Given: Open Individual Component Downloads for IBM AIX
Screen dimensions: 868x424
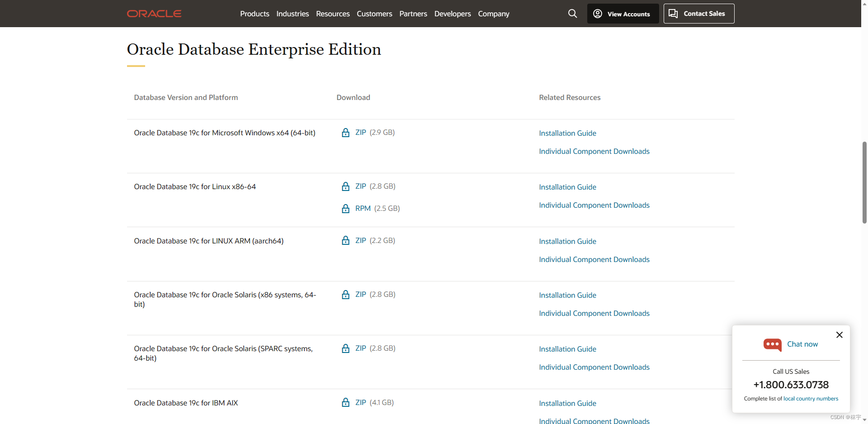Looking at the screenshot, I should (x=594, y=420).
